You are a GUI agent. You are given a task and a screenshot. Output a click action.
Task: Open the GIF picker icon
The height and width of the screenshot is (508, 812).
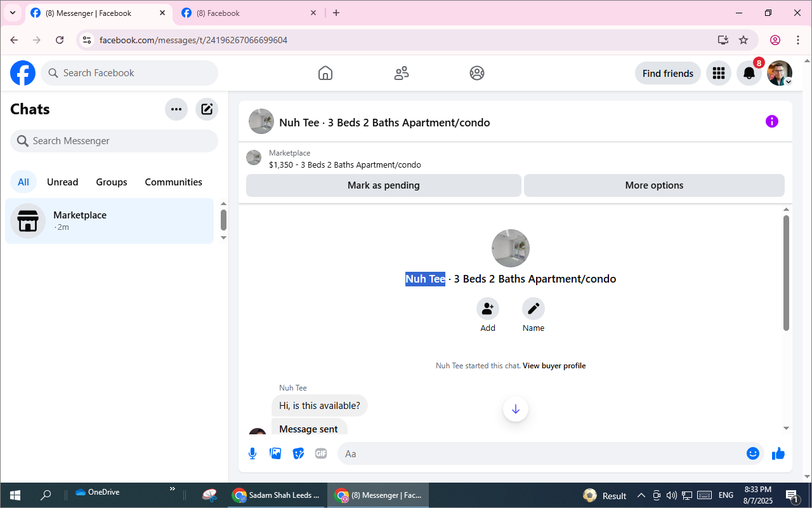[321, 453]
